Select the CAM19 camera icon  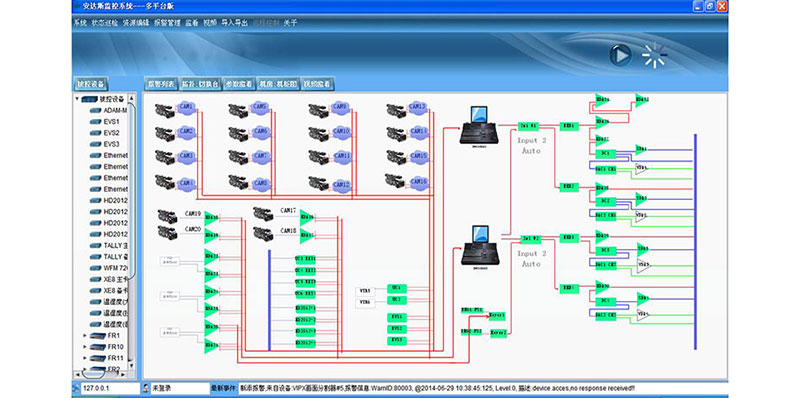click(x=168, y=216)
